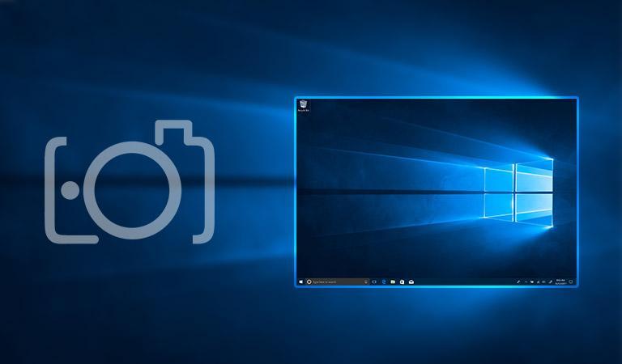The image size is (622, 364).
Task: Click the Cortana circle icon
Action: click(309, 281)
